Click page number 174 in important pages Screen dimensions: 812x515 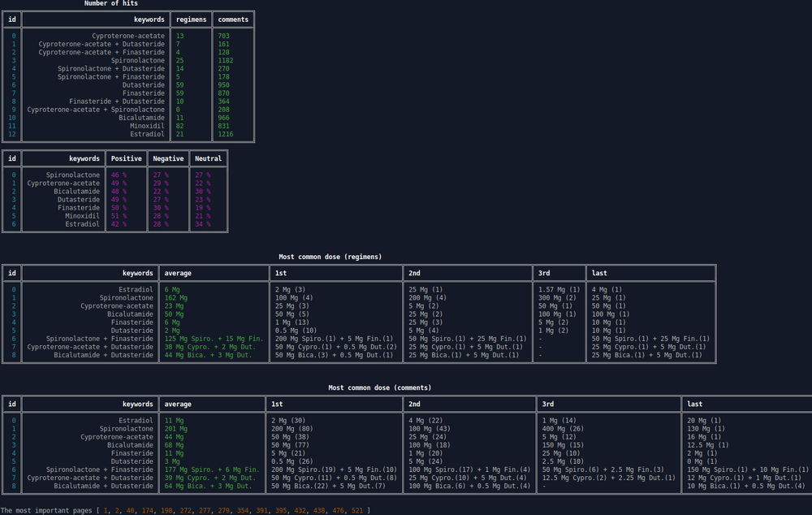point(148,509)
